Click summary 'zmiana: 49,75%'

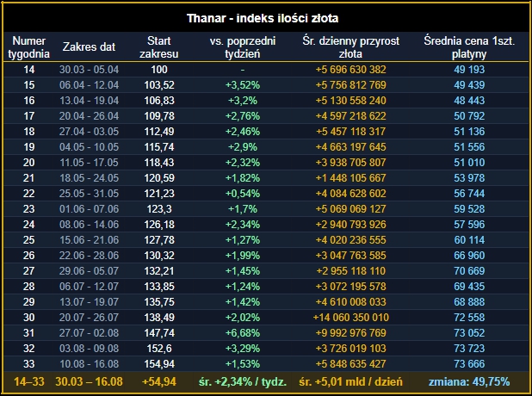click(x=469, y=381)
